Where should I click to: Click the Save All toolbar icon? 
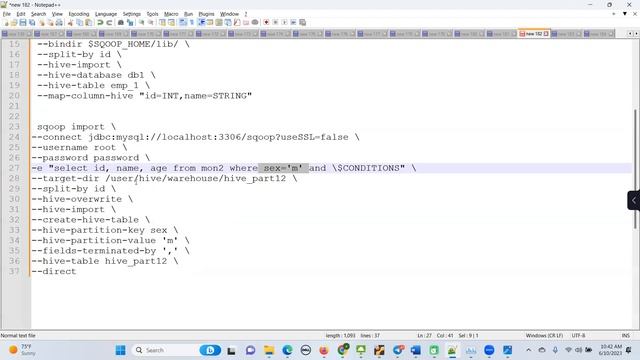[x=32, y=22]
